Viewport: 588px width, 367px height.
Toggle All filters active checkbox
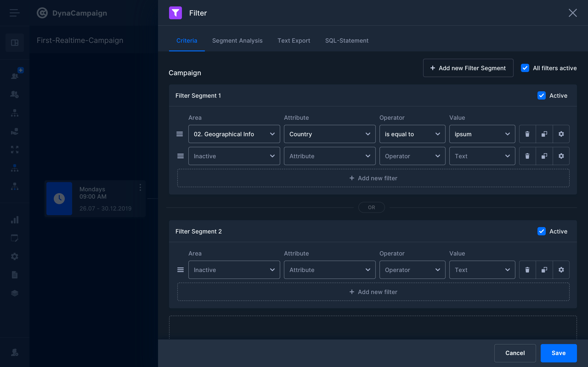525,68
